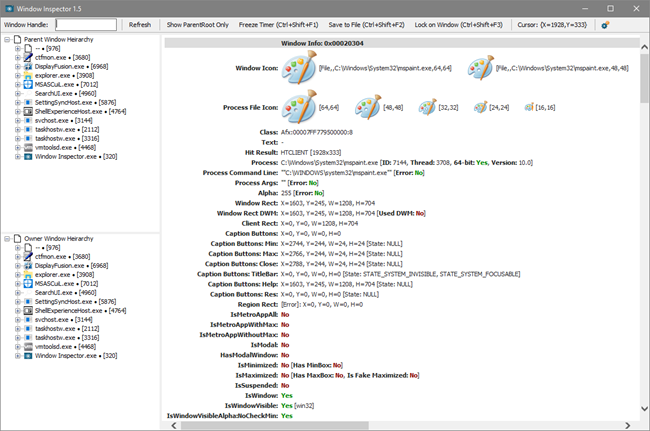Expand vmtoolsd.exe [4468] in Owner Window tree
Screen dimensions: 650x431
click(18, 346)
